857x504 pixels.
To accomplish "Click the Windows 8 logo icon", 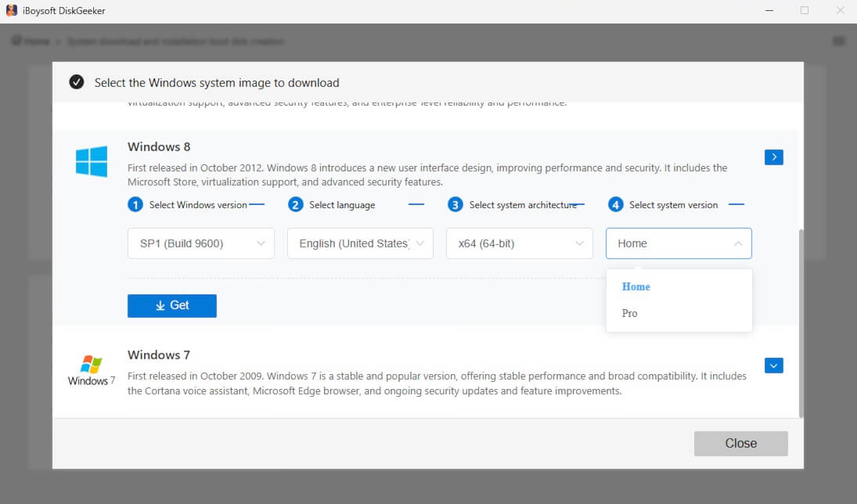I will pos(92,160).
